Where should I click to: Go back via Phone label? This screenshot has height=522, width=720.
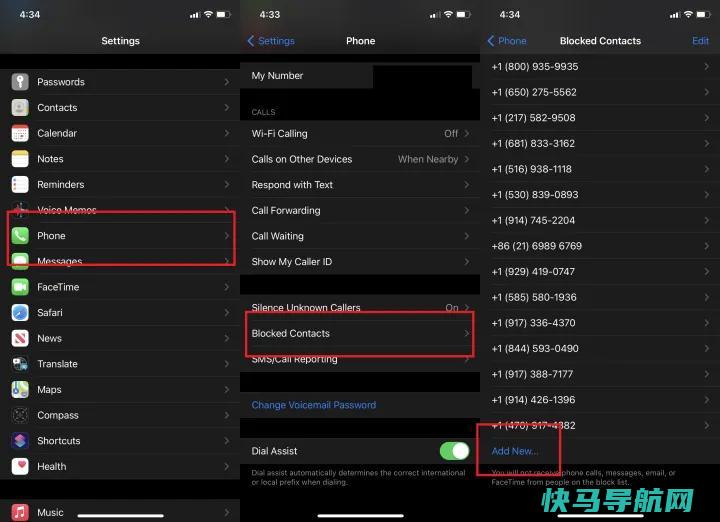coord(512,41)
